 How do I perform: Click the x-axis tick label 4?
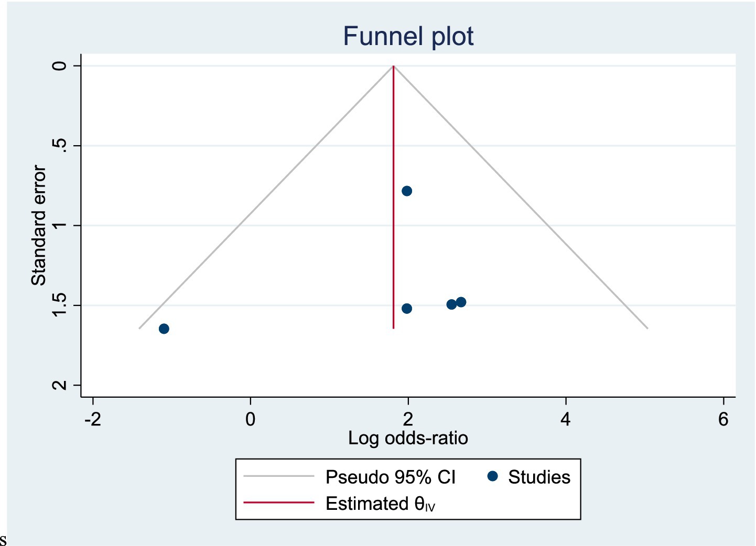coord(565,419)
